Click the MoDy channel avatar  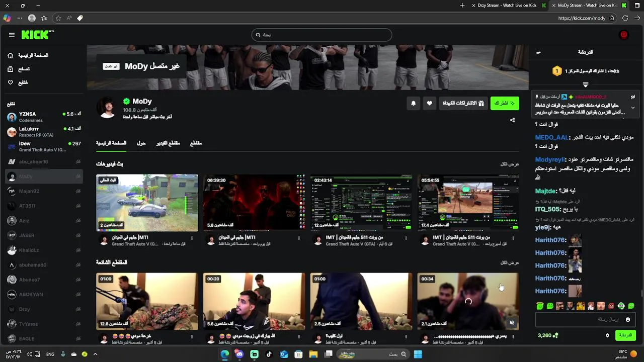107,107
